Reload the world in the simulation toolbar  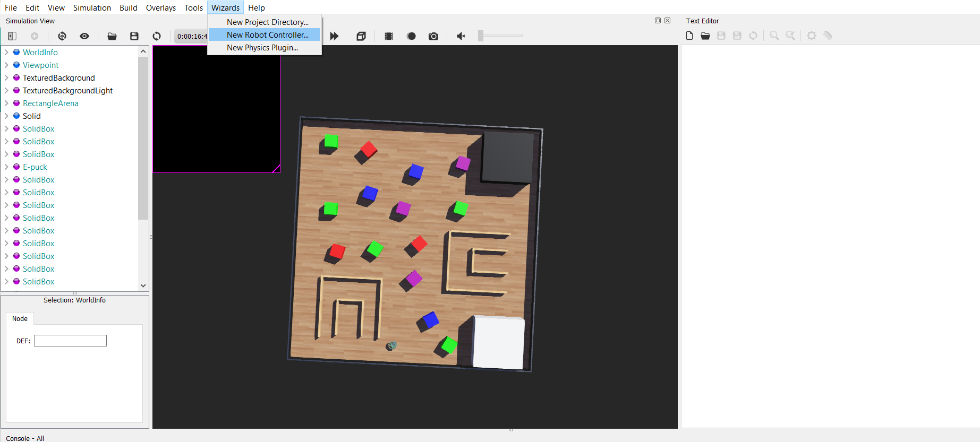pos(157,36)
